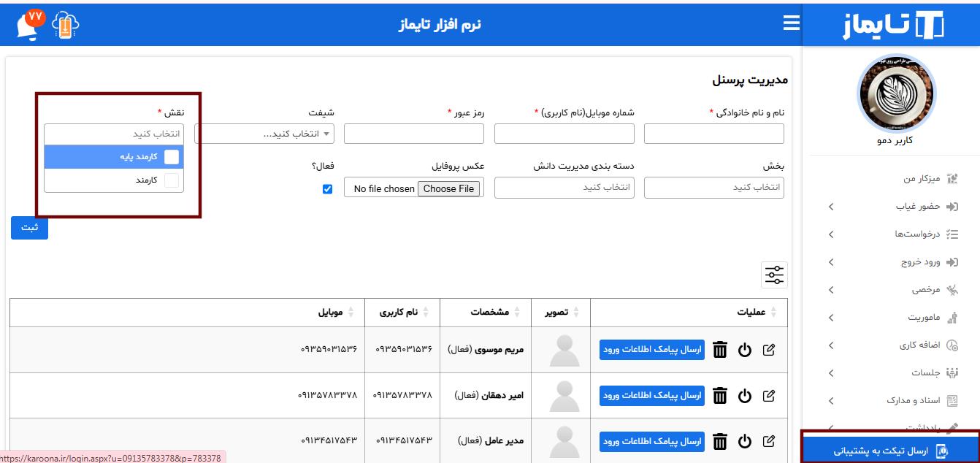Image resolution: width=980 pixels, height=463 pixels.
Task: Expand حضور غیاب menu chevron
Action: point(831,207)
